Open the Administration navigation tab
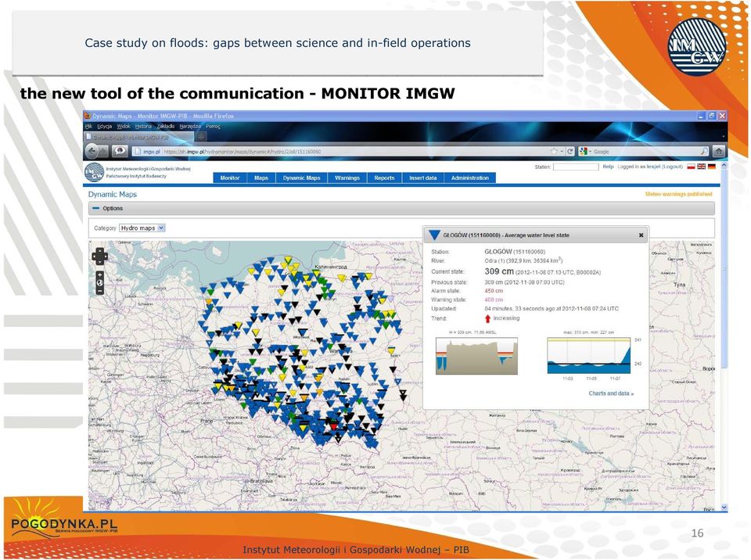The image size is (751, 560). click(x=470, y=178)
